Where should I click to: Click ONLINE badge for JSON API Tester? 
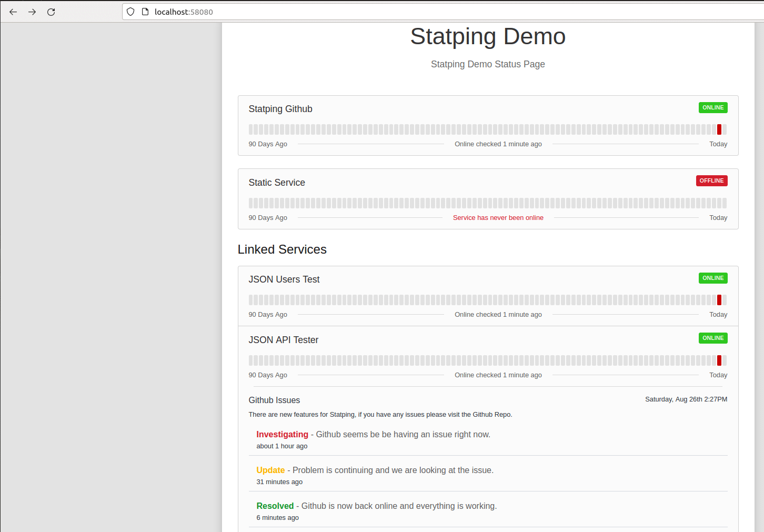712,338
